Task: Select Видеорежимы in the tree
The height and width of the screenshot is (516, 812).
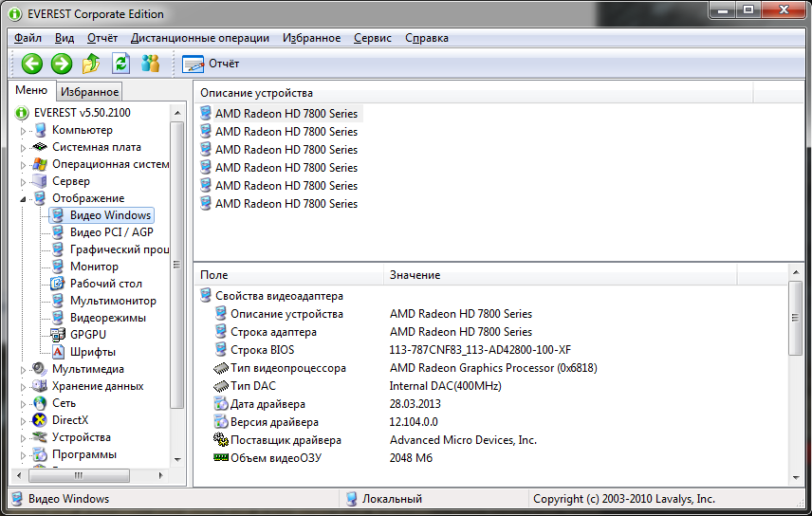Action: click(x=108, y=318)
